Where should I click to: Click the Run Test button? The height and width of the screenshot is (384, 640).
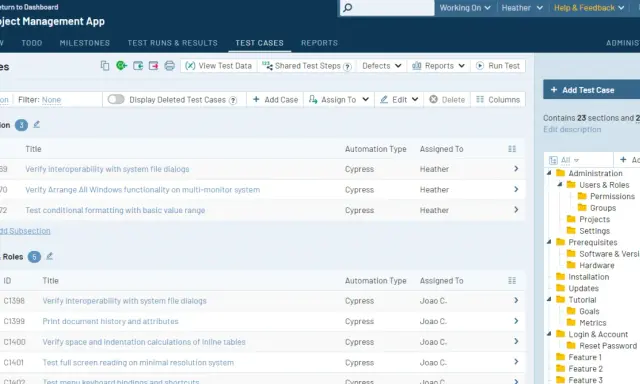coord(498,66)
